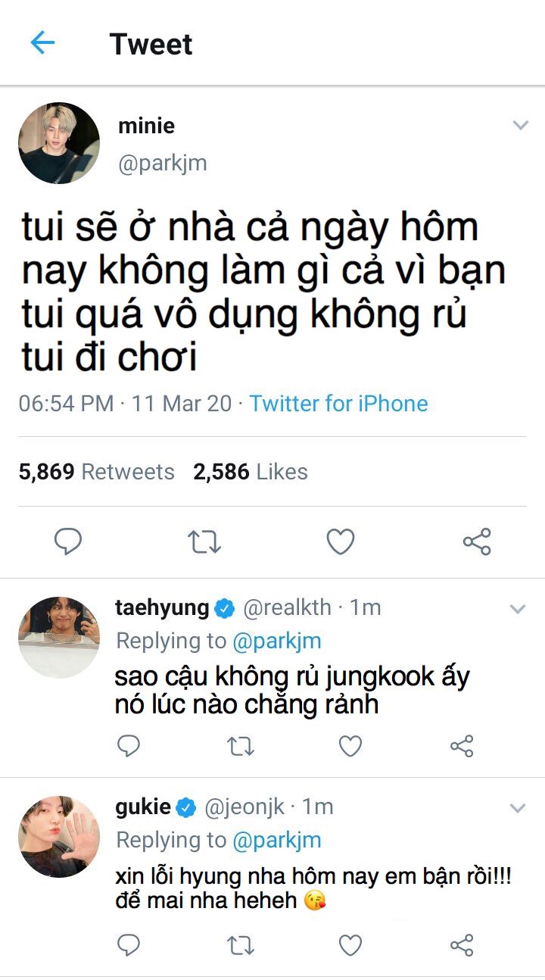Expand options chevron on taehyung's reply
The image size is (545, 980).
(x=518, y=609)
